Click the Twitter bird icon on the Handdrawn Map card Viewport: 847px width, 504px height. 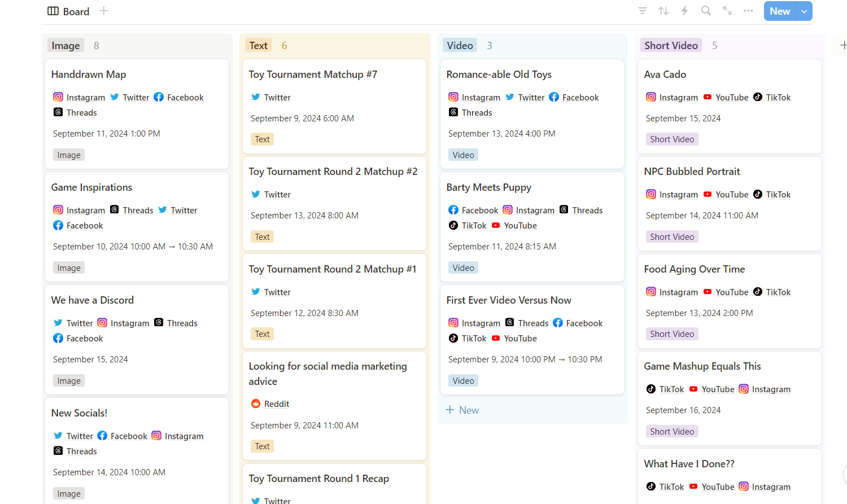[115, 97]
